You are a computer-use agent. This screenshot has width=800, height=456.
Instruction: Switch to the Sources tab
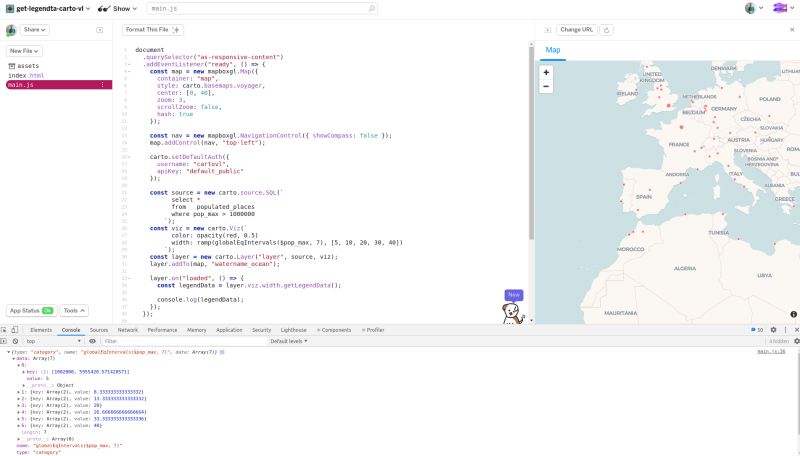click(98, 330)
